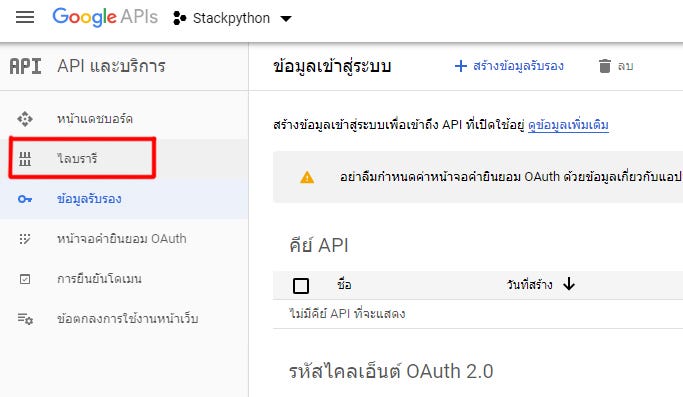Open the hamburger navigation menu

25,17
